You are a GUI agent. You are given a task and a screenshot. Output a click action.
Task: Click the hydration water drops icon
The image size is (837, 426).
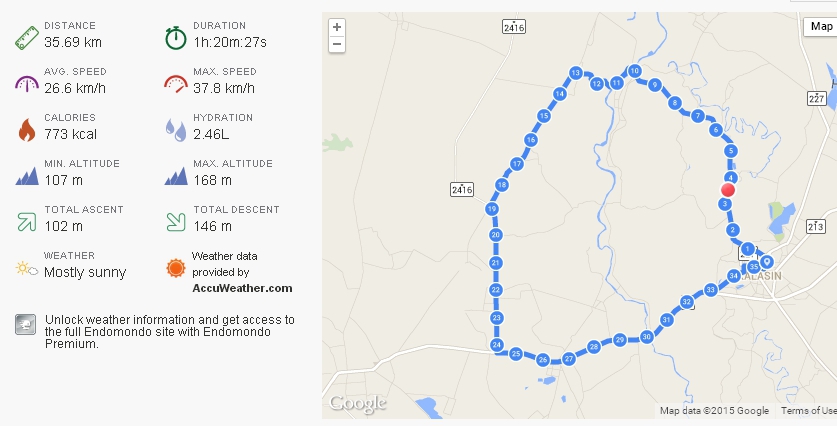[175, 129]
